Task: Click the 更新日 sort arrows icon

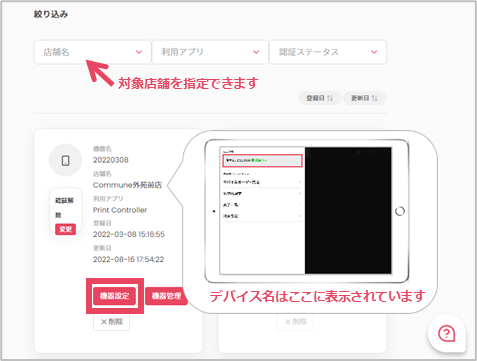Action: click(375, 98)
